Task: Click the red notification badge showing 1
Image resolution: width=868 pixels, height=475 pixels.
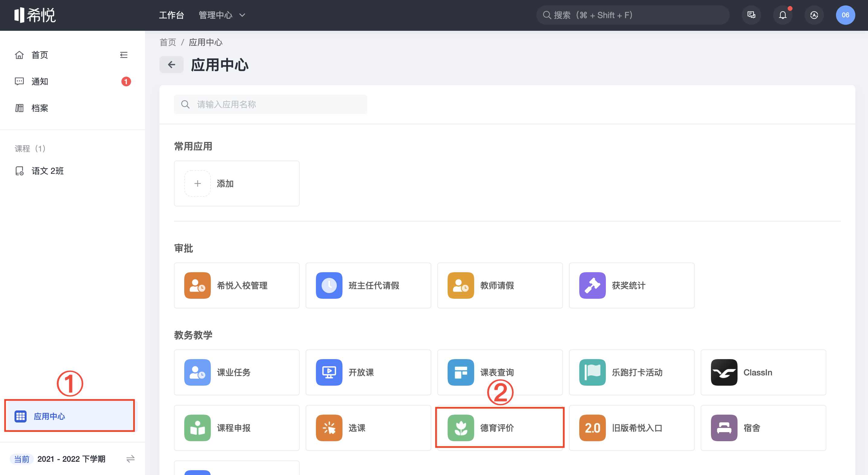Action: tap(126, 81)
